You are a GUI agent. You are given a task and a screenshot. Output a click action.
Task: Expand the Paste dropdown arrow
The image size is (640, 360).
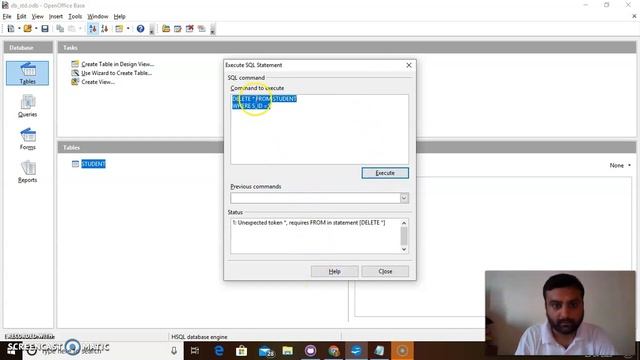[x=80, y=29]
